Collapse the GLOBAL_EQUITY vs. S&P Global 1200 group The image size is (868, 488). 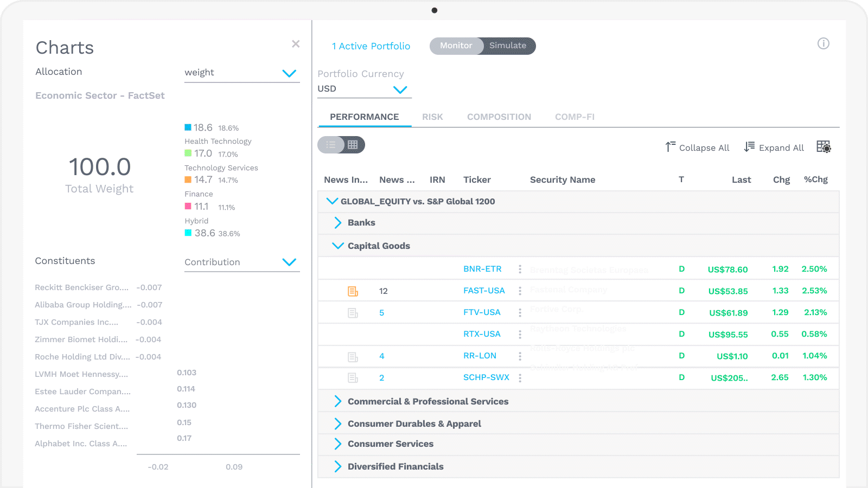tap(332, 201)
